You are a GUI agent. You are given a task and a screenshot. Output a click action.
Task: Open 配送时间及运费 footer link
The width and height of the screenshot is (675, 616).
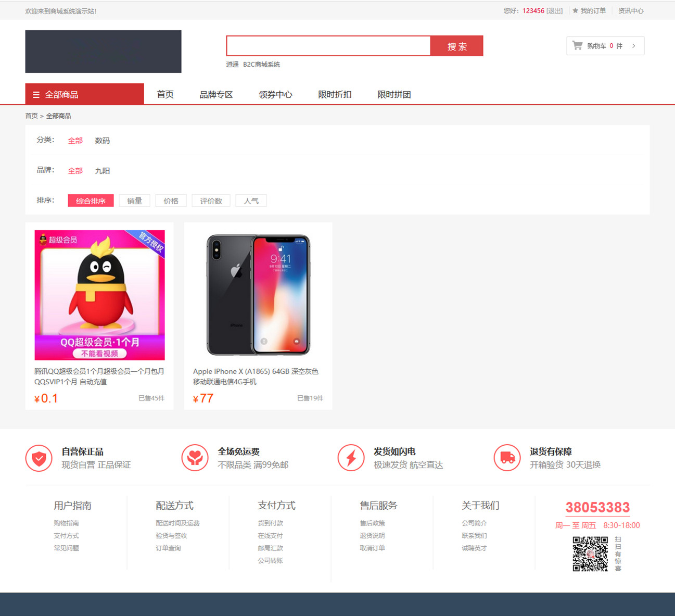177,523
